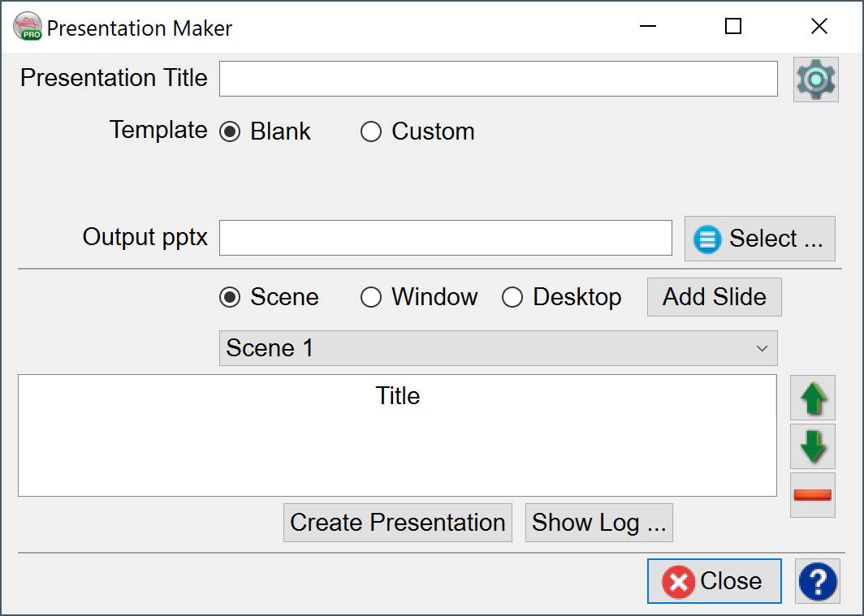
Task: Select the Blank template option
Action: click(x=231, y=131)
